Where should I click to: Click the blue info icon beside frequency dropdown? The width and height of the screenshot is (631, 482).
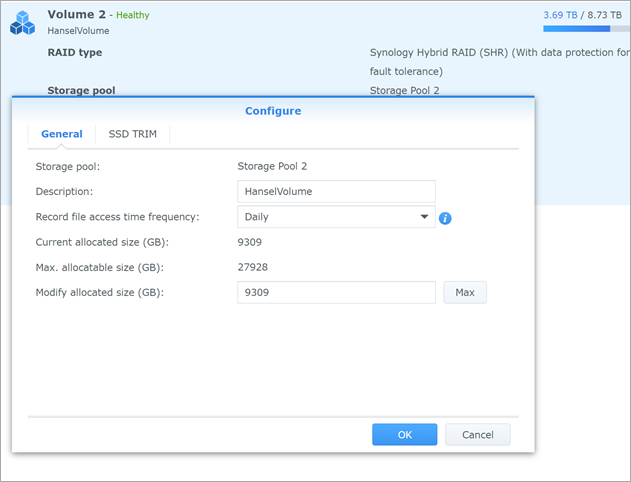445,218
